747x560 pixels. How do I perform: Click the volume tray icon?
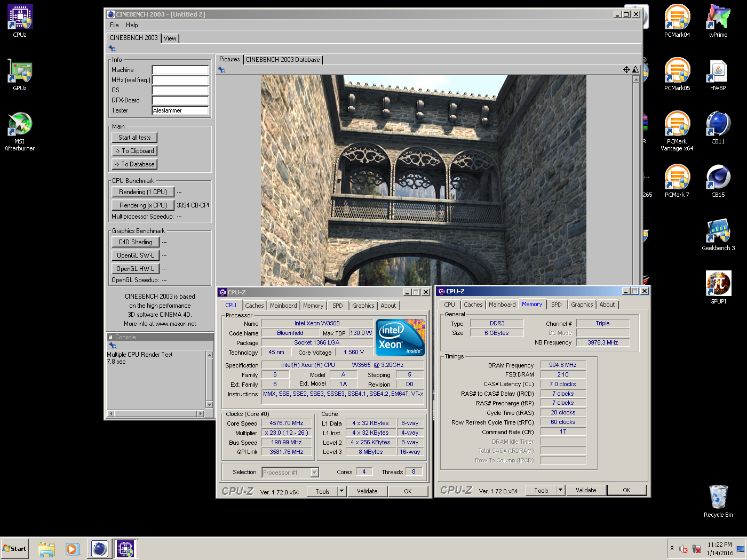(x=683, y=549)
